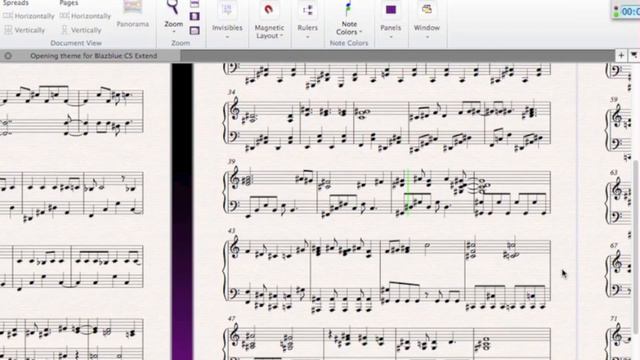This screenshot has width=640, height=360.
Task: Click the bottom small zoom preset icon
Action: point(195,30)
